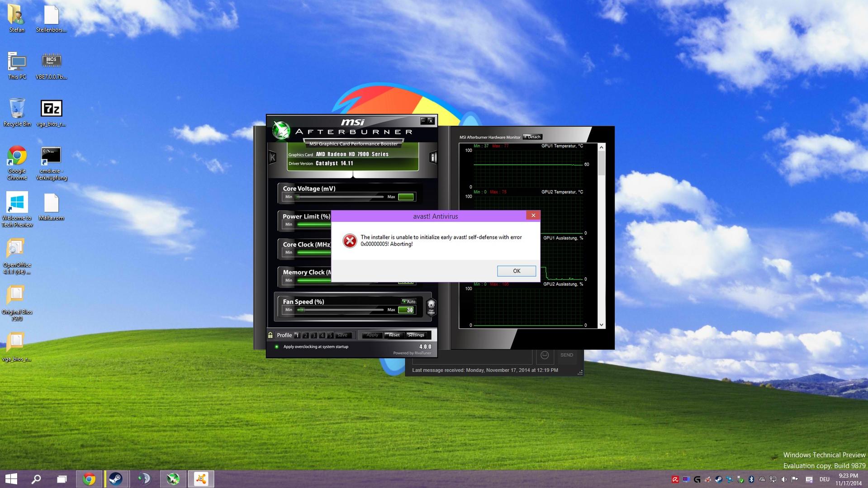868x488 pixels.
Task: Select the cmd.exe shortcut icon
Action: click(x=51, y=163)
